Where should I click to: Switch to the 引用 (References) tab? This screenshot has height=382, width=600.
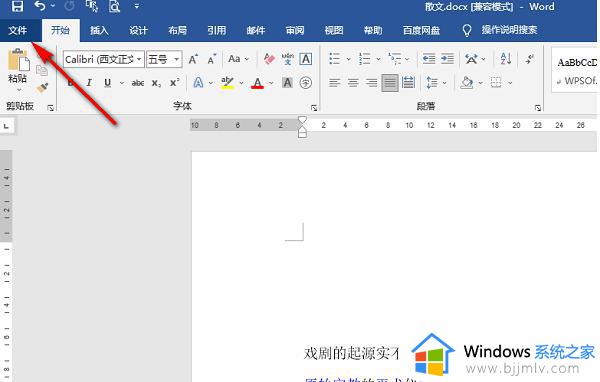click(217, 30)
